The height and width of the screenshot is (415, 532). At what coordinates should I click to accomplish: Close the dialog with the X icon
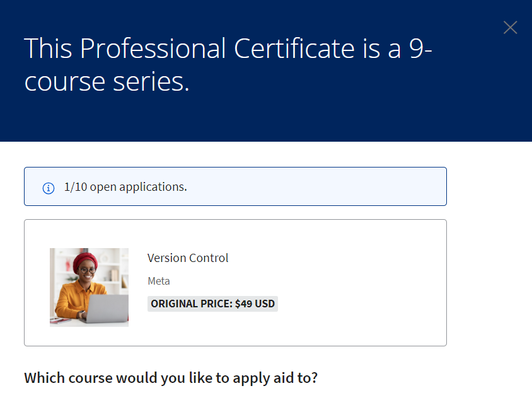(x=510, y=28)
